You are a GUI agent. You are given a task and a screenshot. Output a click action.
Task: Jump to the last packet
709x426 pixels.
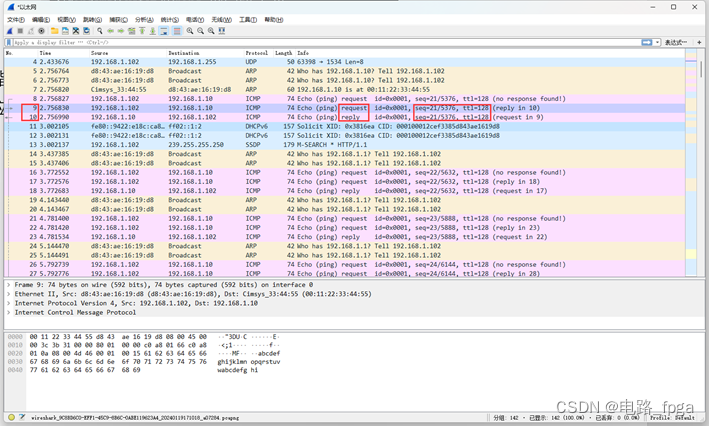coord(153,31)
